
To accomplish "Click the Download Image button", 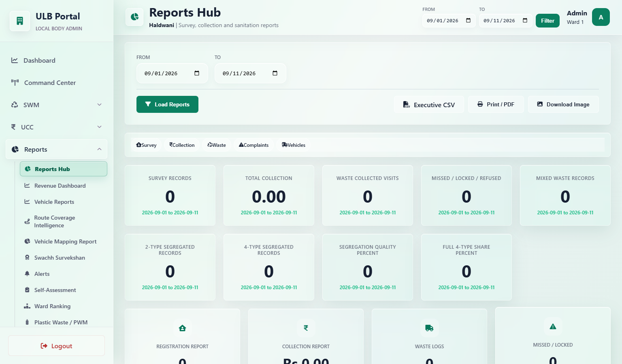I will [x=563, y=104].
